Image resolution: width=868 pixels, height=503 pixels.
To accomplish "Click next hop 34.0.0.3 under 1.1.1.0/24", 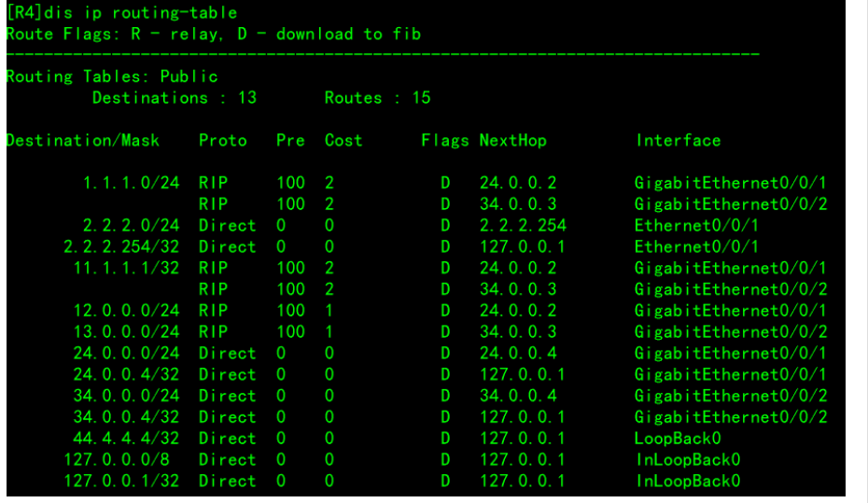I will click(x=518, y=204).
